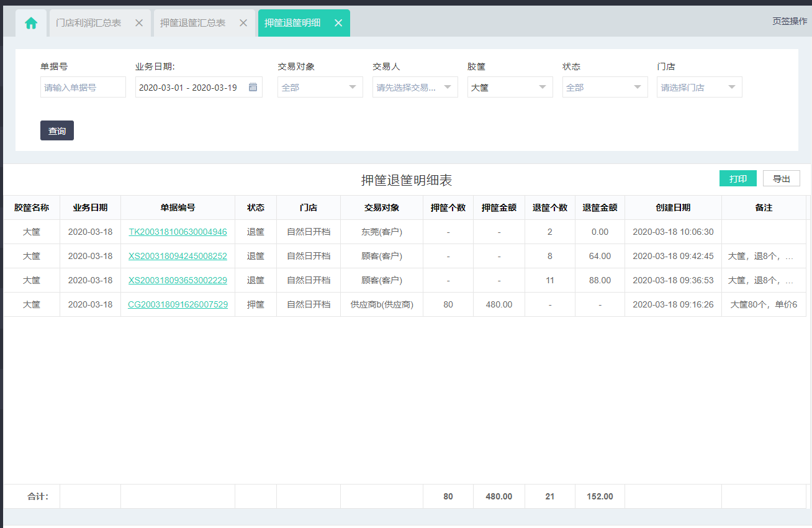Open document XS200318093653002229
The width and height of the screenshot is (812, 528).
[178, 280]
